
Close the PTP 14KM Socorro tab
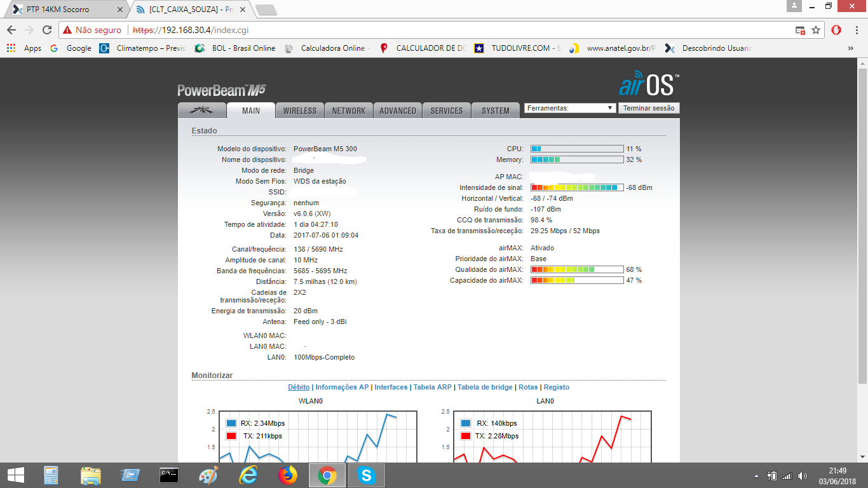[x=120, y=10]
